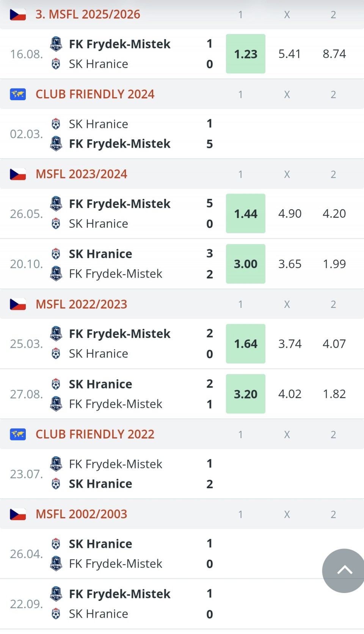The height and width of the screenshot is (634, 364).
Task: Open CLUB FRIENDLY 2024 competition header
Action: click(95, 94)
